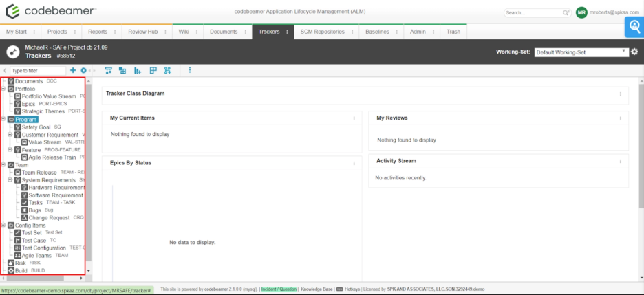Click the search magnifier icon in Search box
644x295 pixels.
point(566,12)
